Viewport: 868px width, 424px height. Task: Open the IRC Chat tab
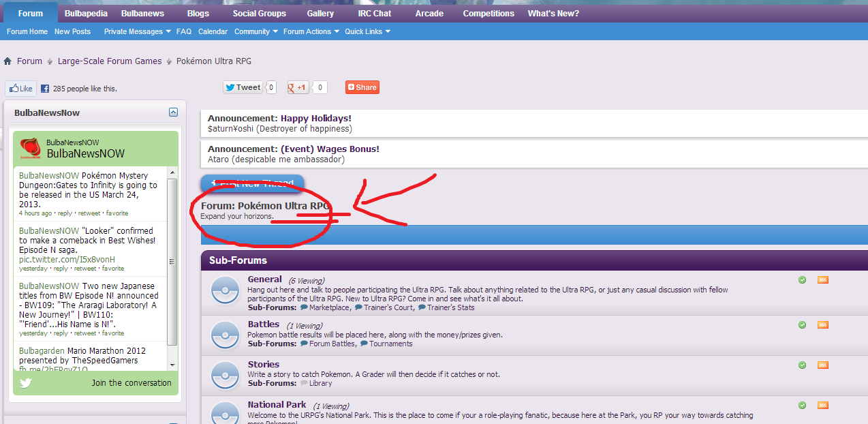coord(375,14)
